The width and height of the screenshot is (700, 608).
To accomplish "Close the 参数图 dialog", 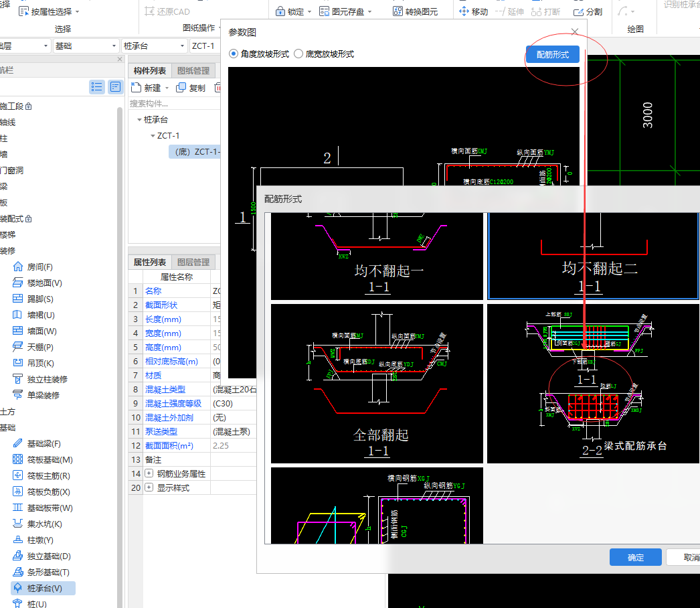I will (575, 31).
